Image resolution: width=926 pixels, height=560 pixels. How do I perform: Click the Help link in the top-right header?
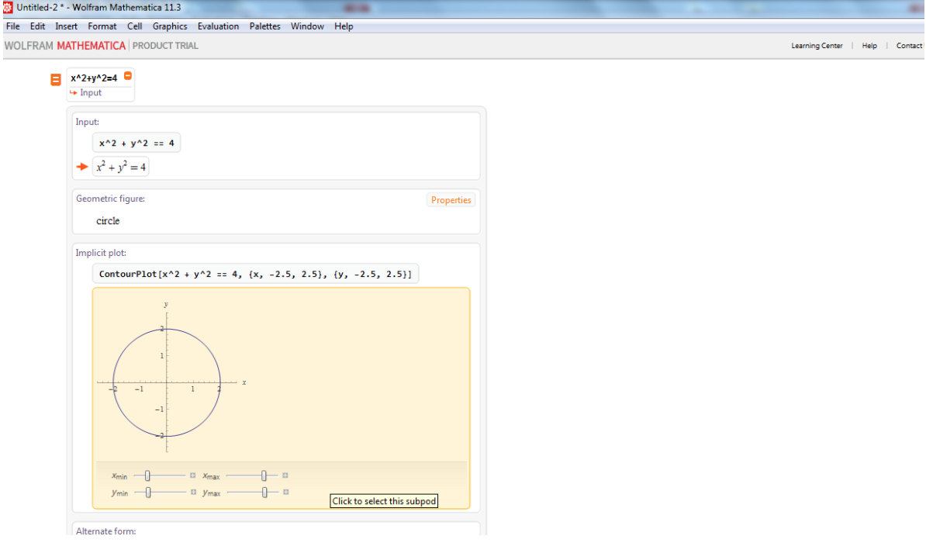[x=869, y=46]
